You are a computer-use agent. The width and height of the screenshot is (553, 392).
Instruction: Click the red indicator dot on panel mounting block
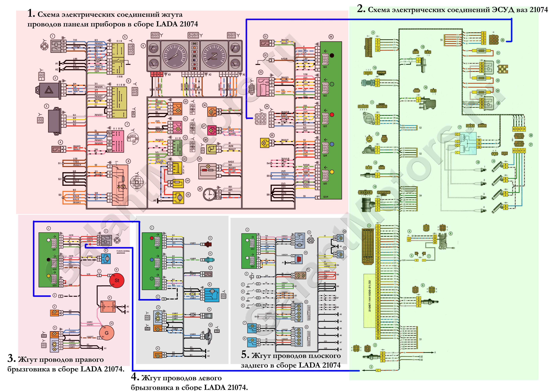point(332,115)
